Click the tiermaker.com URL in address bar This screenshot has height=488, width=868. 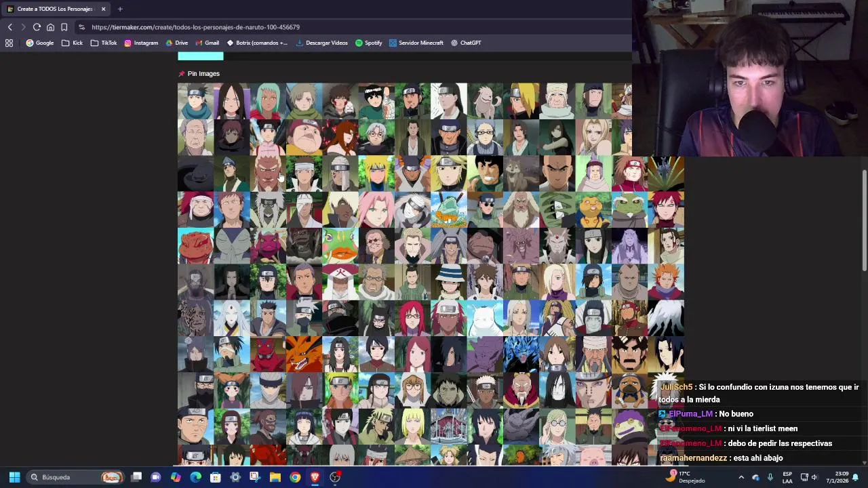click(x=195, y=27)
